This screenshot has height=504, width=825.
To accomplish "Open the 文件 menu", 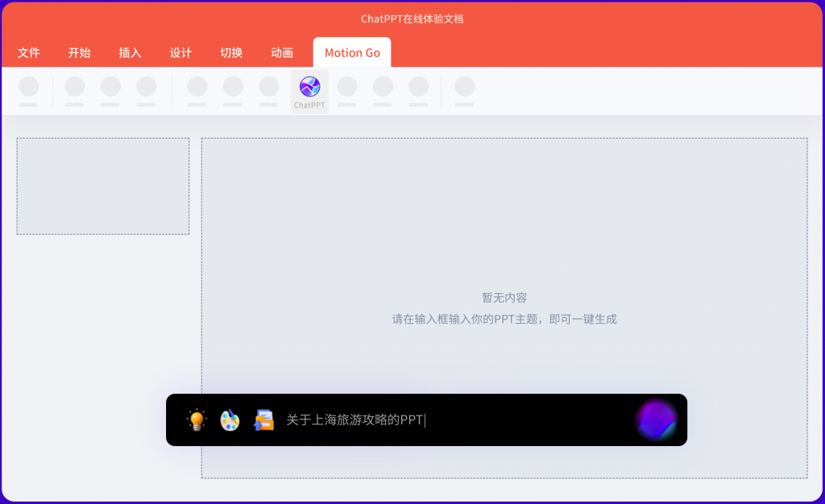I will click(29, 52).
